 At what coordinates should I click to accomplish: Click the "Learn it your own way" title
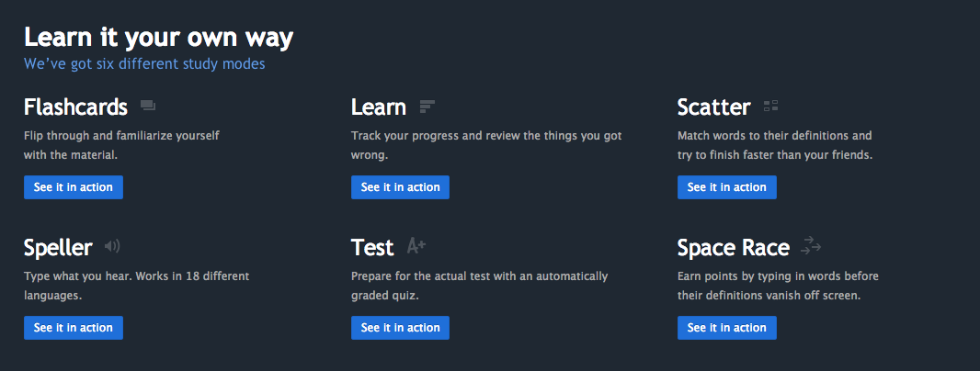159,38
